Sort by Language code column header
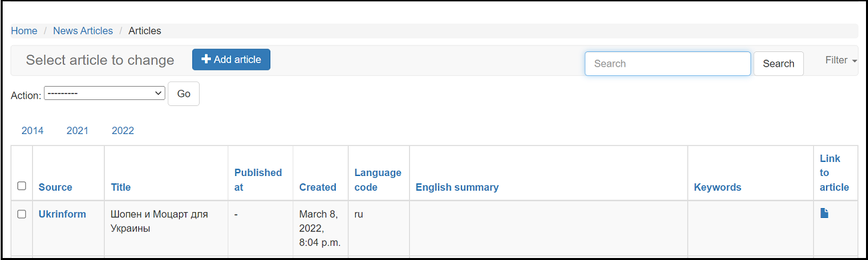Image resolution: width=868 pixels, height=260 pixels. coord(378,180)
